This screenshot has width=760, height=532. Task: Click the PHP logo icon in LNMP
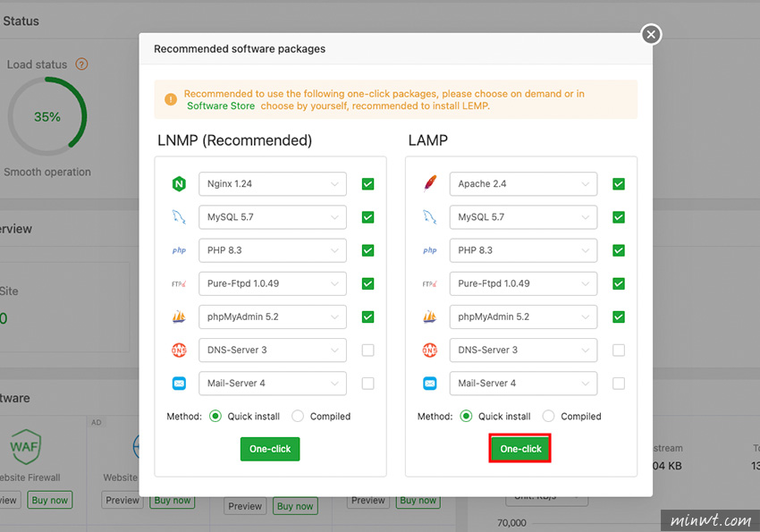pos(179,250)
